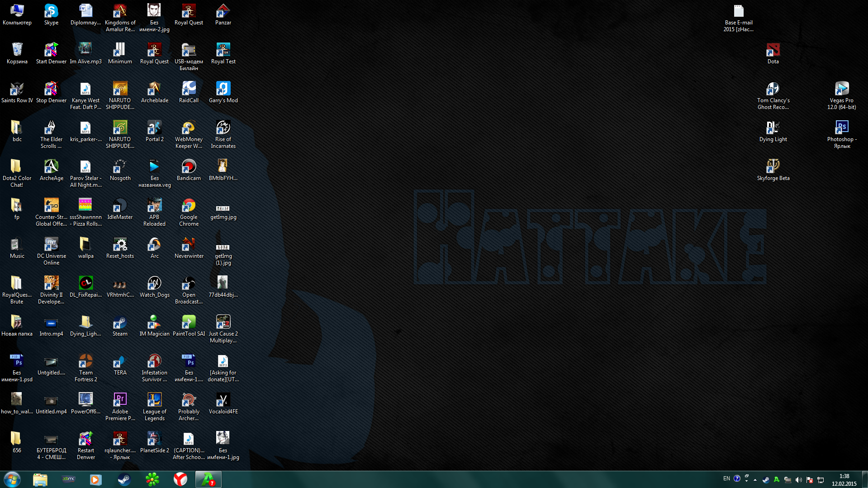Select the Base E-mail 2015 text file

(738, 11)
